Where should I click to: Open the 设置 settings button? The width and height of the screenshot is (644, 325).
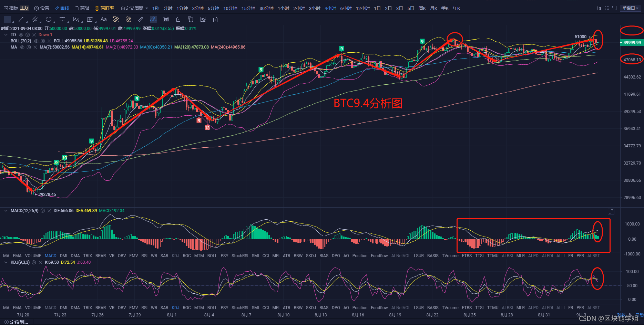(x=42, y=8)
